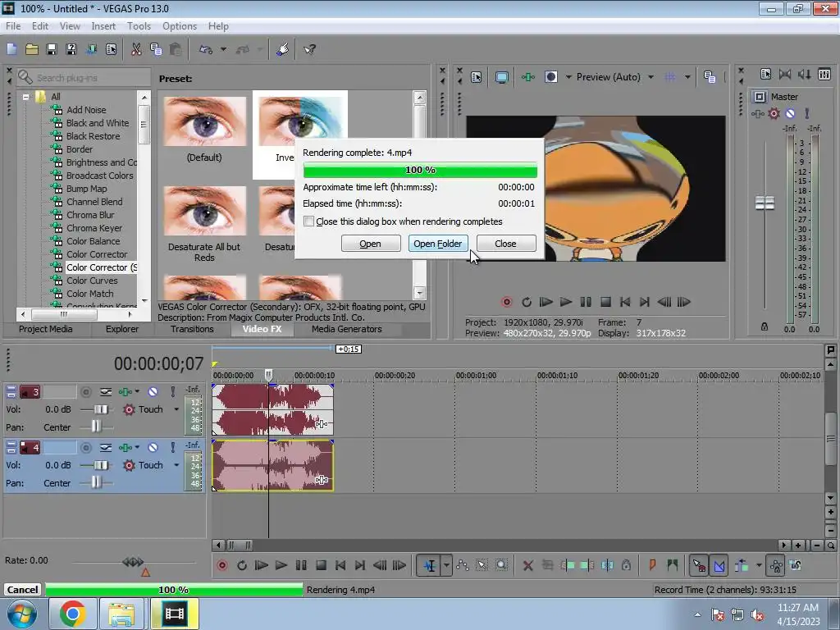This screenshot has height=630, width=840.
Task: Click the What's This help icon
Action: pyautogui.click(x=309, y=49)
